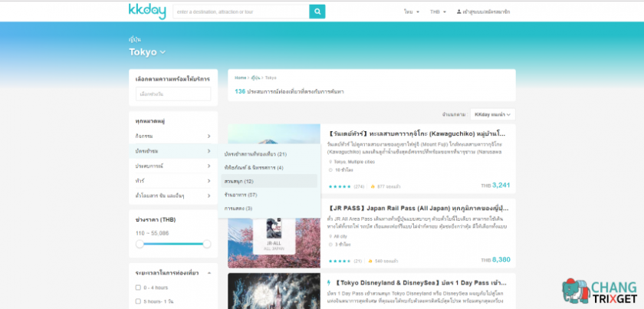Viewport: 644px width, 309px height.
Task: Expand first category row chevron
Action: tap(209, 136)
